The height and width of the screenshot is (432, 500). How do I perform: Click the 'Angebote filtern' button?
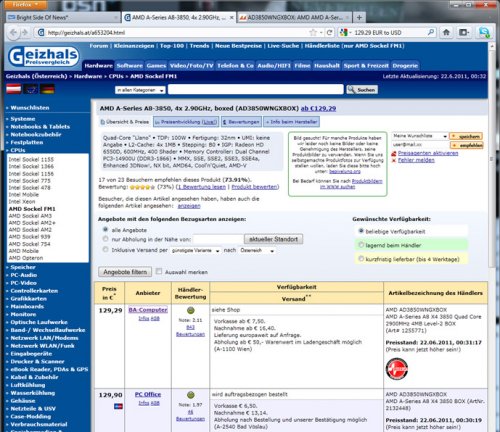pyautogui.click(x=125, y=272)
